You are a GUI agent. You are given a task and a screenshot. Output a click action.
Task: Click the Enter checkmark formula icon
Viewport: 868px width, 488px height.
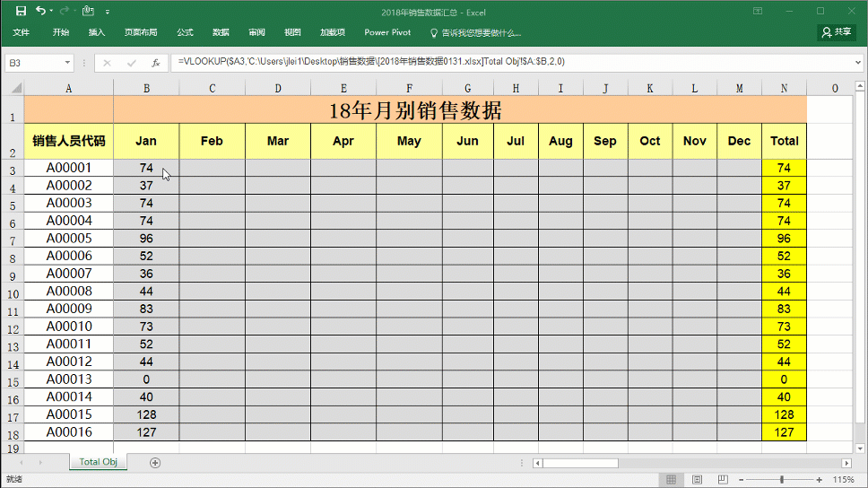coord(131,63)
